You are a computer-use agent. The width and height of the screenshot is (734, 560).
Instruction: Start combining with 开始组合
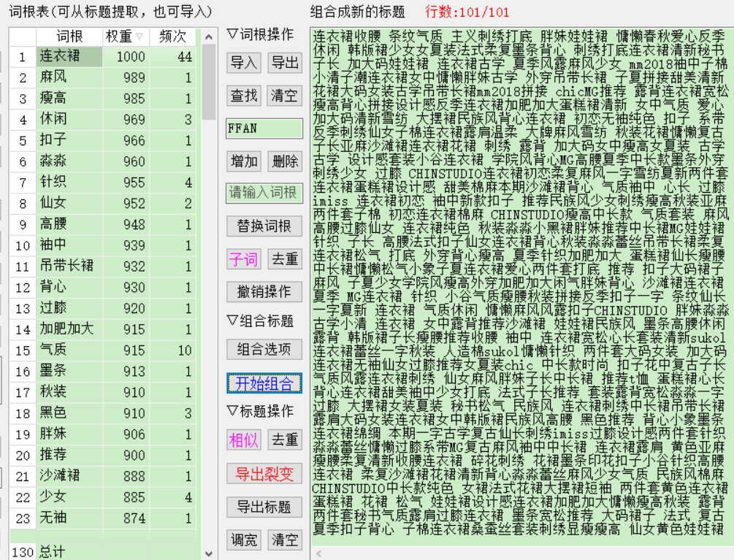point(264,383)
